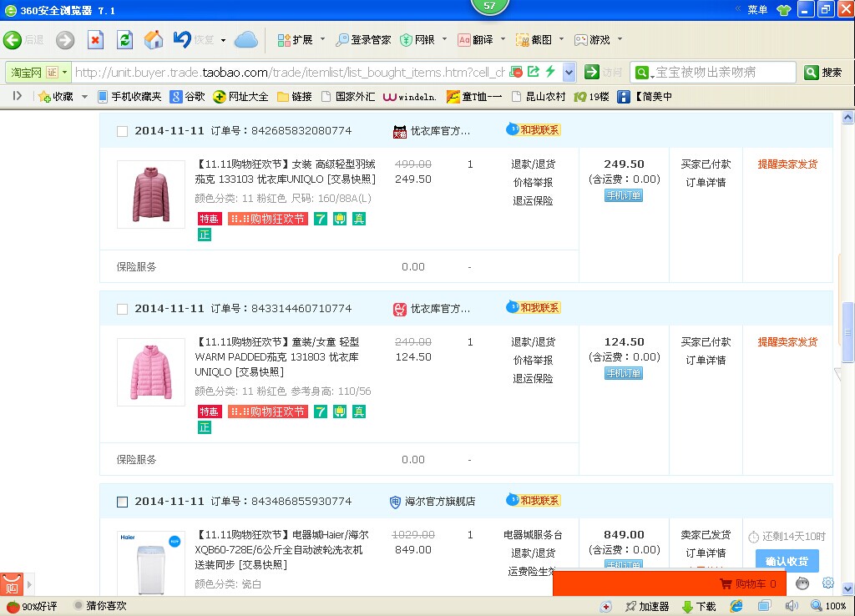This screenshot has width=855, height=616.
Task: Open the address bar history dropdown
Action: point(569,72)
